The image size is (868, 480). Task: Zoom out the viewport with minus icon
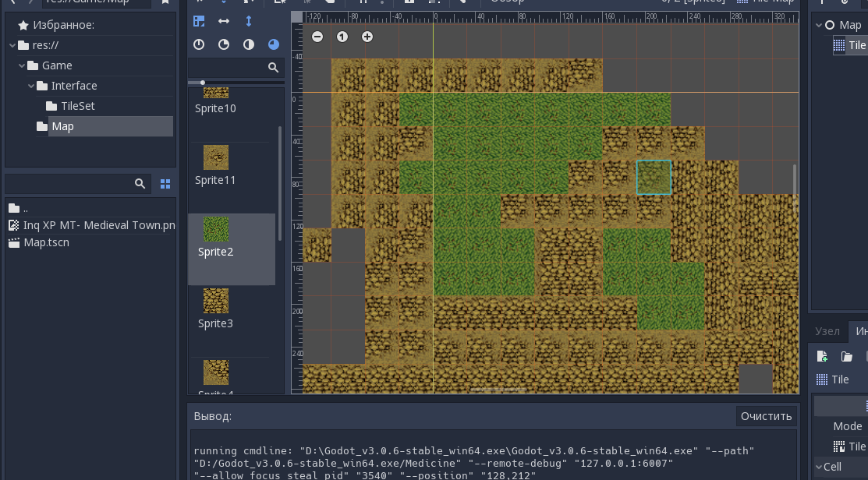click(317, 37)
